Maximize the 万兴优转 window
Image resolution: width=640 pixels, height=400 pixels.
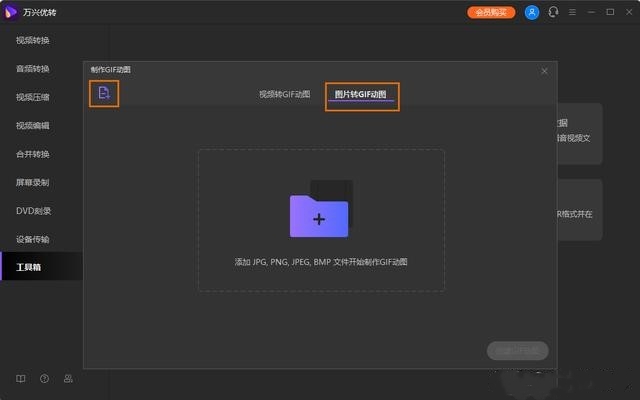click(x=610, y=12)
